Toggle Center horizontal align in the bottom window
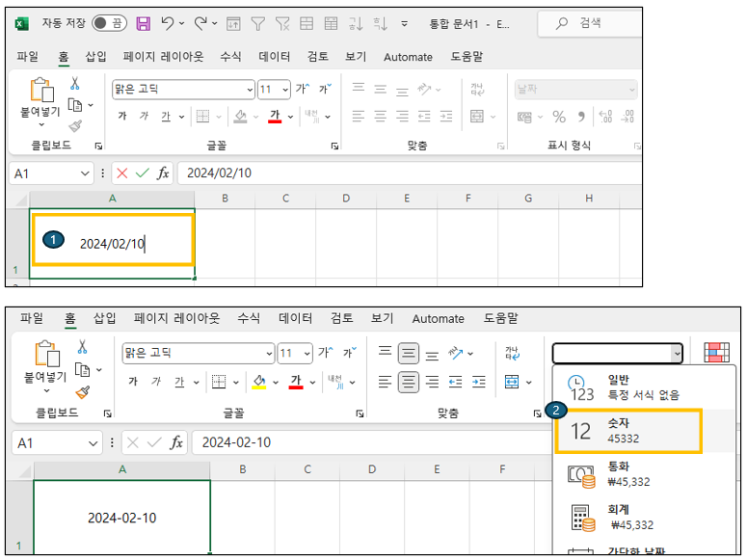The width and height of the screenshot is (747, 560). 409,382
